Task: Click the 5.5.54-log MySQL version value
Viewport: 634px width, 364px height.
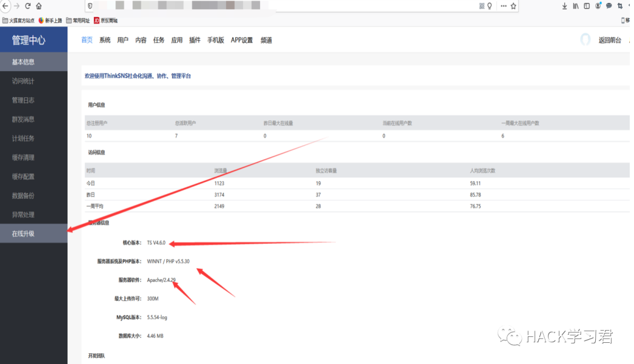Action: [x=157, y=317]
